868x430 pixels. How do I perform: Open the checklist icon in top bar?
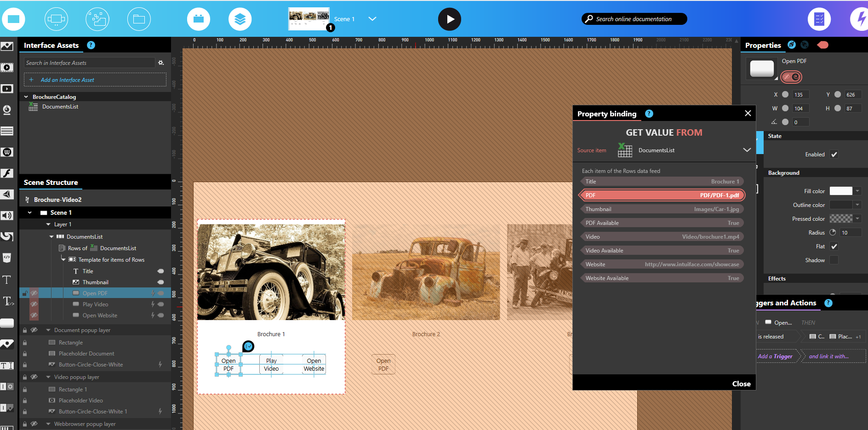pyautogui.click(x=819, y=19)
